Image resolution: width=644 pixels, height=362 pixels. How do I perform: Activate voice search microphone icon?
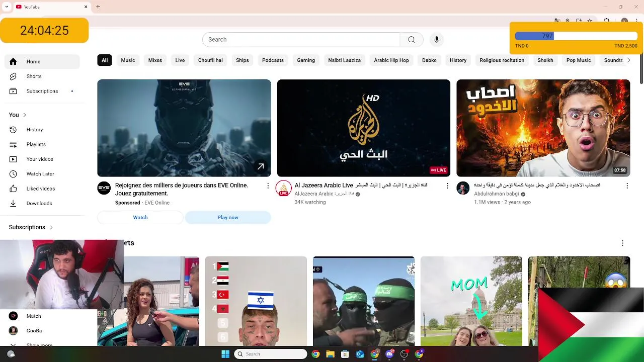pyautogui.click(x=437, y=40)
